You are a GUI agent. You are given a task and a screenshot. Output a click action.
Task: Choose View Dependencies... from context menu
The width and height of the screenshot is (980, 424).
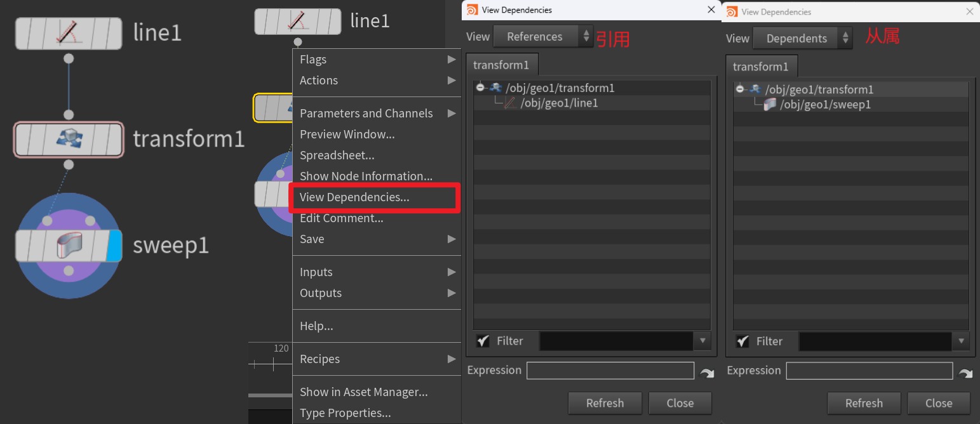(x=354, y=197)
